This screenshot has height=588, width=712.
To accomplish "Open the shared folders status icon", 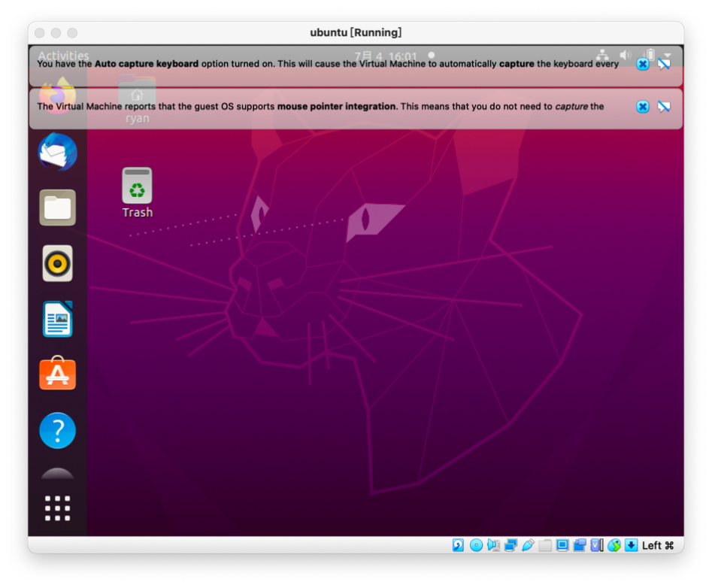I will coord(545,545).
